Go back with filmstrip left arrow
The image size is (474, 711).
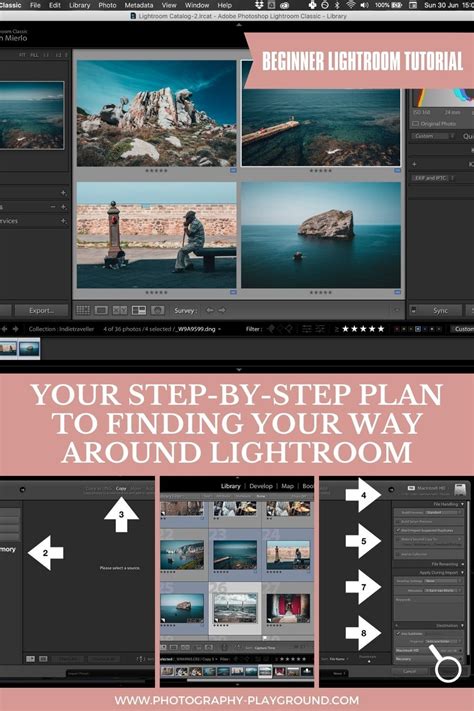click(4, 329)
